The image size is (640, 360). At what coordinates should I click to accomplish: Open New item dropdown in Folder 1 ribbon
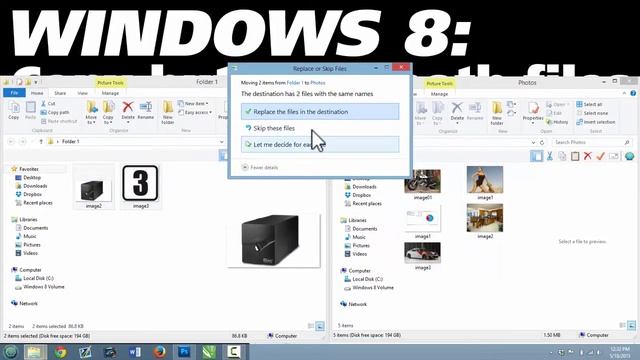pyautogui.click(x=193, y=104)
